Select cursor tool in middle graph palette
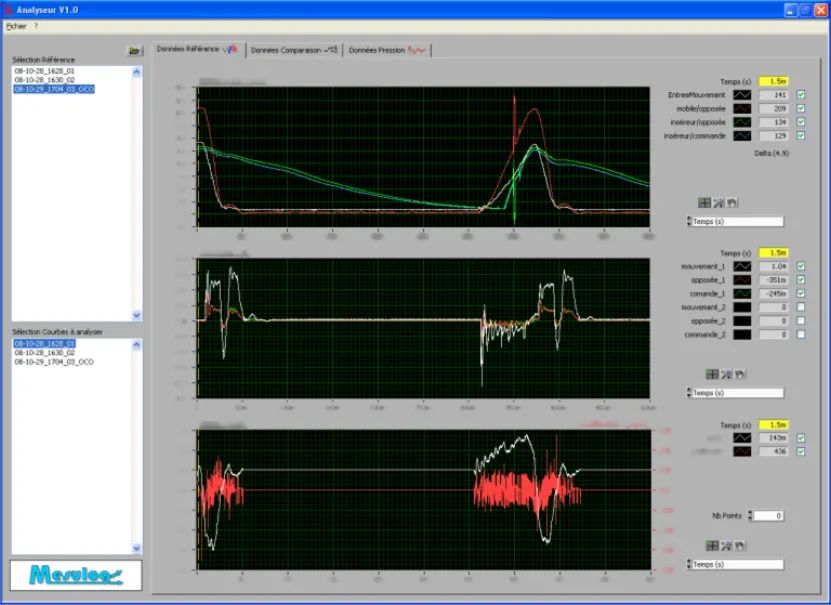 712,374
